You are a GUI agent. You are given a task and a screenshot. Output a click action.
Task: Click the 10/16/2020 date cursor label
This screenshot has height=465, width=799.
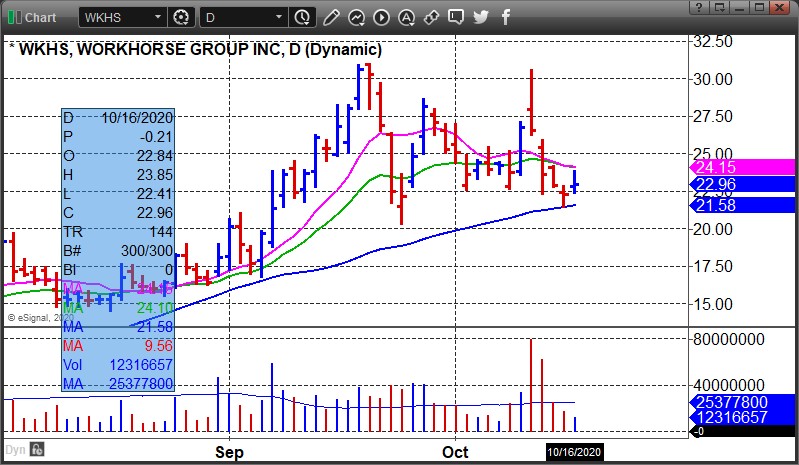(574, 452)
